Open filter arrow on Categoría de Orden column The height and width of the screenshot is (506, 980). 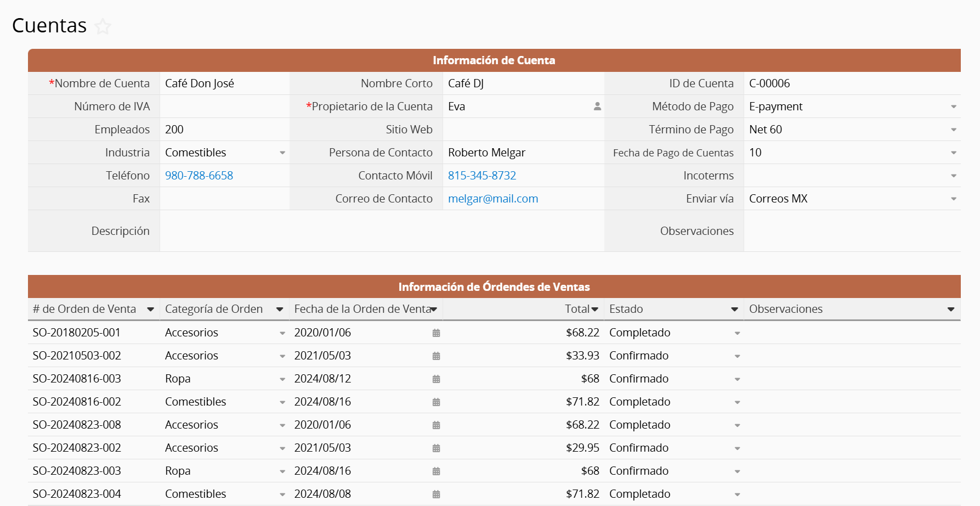279,310
